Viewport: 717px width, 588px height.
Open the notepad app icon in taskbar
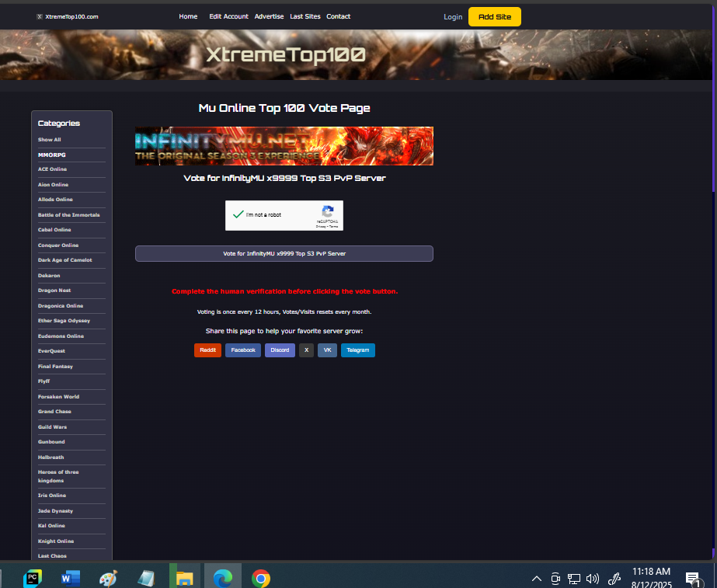[x=146, y=579]
